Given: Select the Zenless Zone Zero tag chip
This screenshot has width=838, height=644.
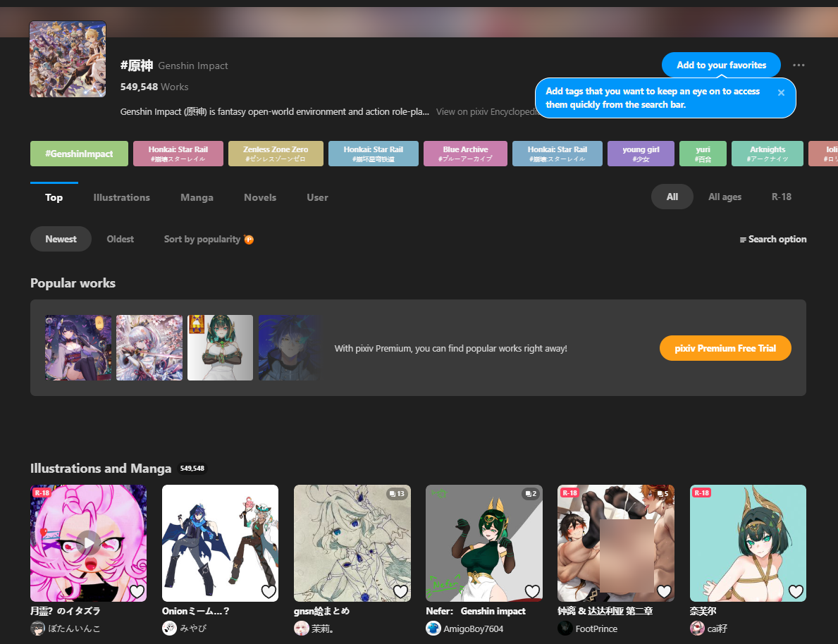Looking at the screenshot, I should tap(276, 154).
